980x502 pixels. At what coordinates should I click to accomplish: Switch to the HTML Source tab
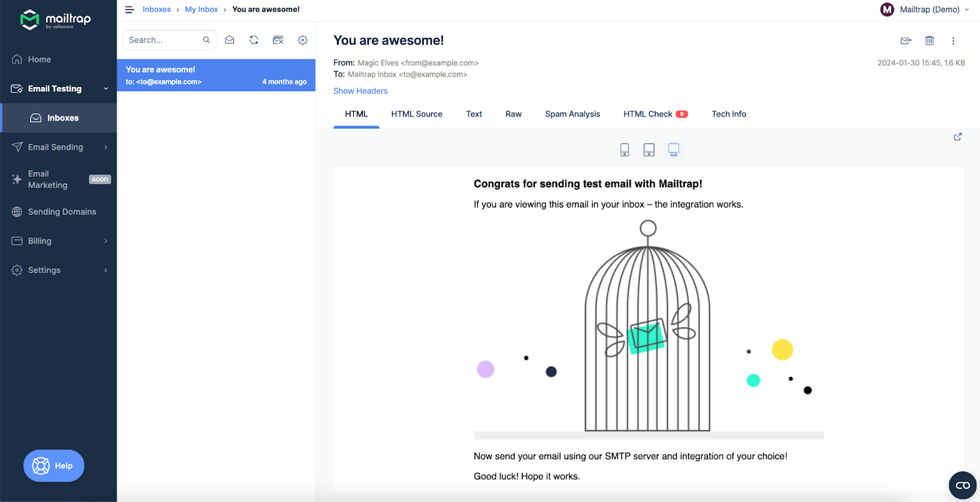tap(417, 114)
